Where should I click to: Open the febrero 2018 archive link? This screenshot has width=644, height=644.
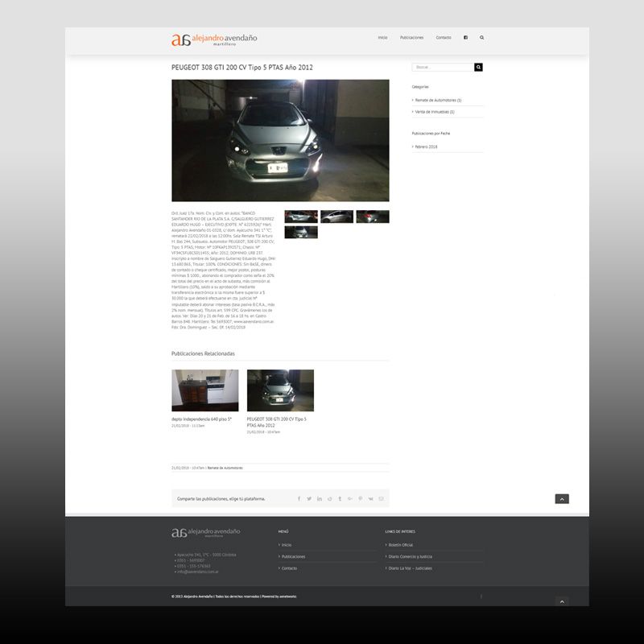(426, 147)
